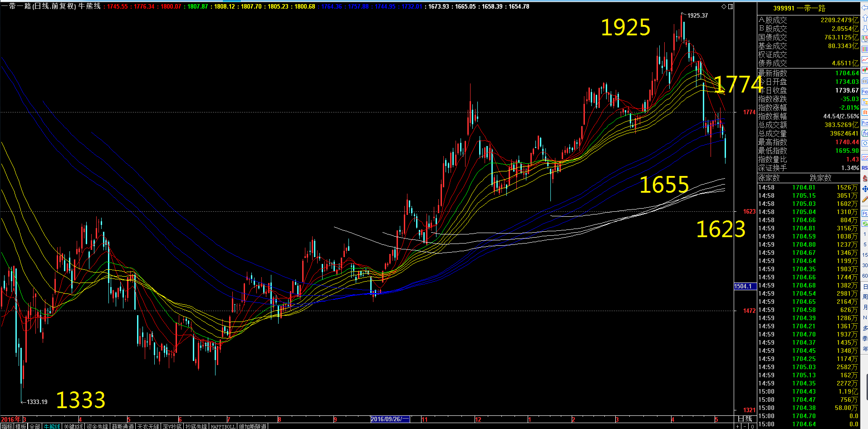Click the 国债成交 row value 763.1125亿
This screenshot has height=429, width=868.
tap(841, 37)
